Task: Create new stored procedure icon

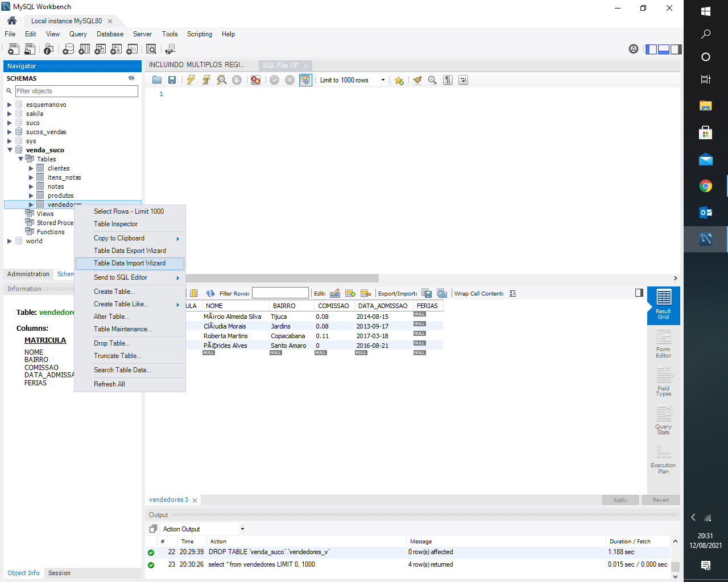Action: (116, 49)
